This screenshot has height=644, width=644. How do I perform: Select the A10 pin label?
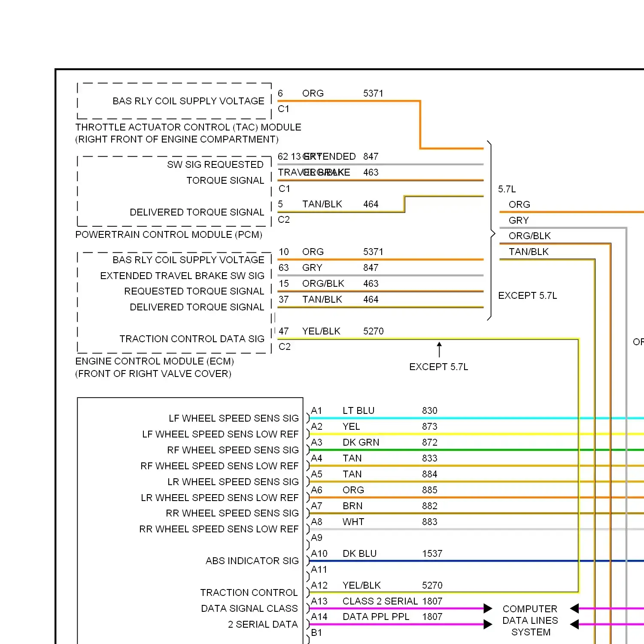tap(319, 553)
